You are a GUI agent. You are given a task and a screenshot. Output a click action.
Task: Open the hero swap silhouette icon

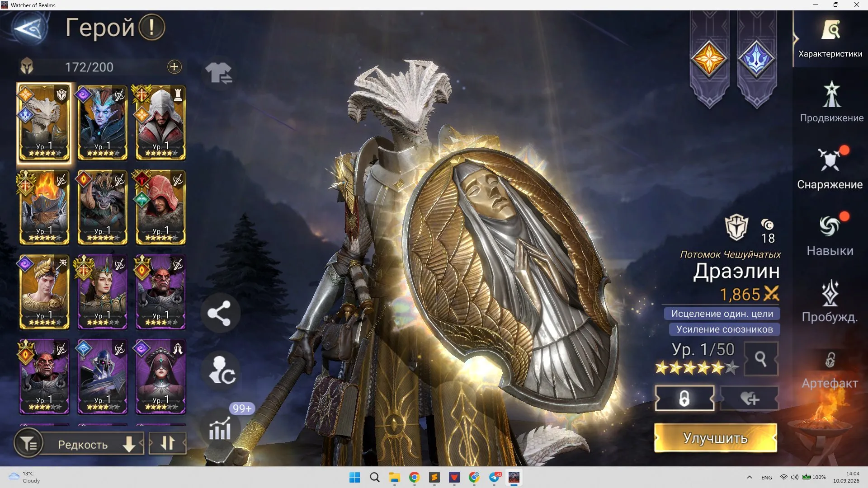(x=221, y=371)
